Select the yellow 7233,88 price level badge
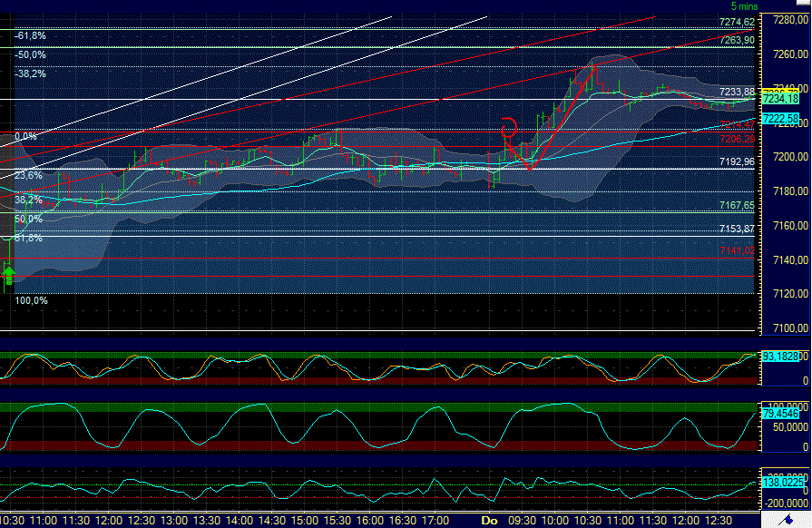Viewport: 812px width, 528px height. [737, 92]
